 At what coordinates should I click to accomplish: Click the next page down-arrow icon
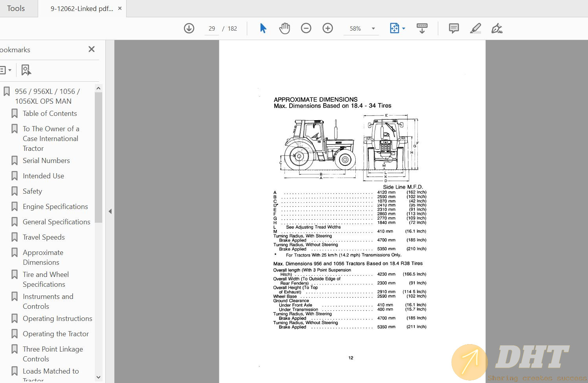click(189, 28)
